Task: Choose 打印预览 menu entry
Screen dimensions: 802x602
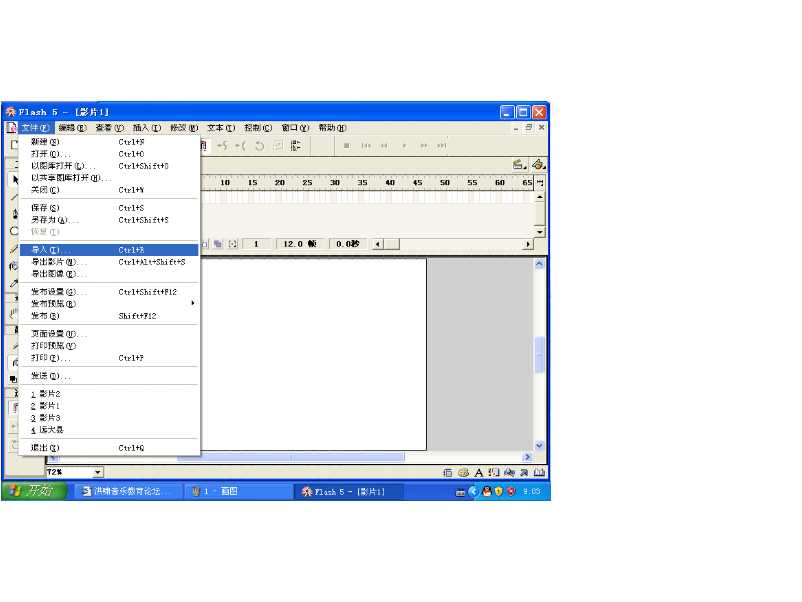Action: tap(109, 346)
